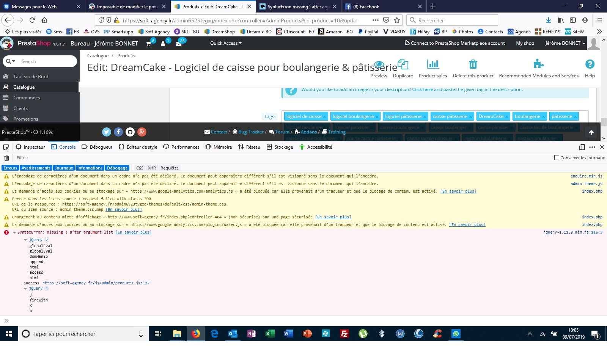This screenshot has height=364, width=607.
Task: Switch to the Réseau devtools tab
Action: click(x=249, y=147)
